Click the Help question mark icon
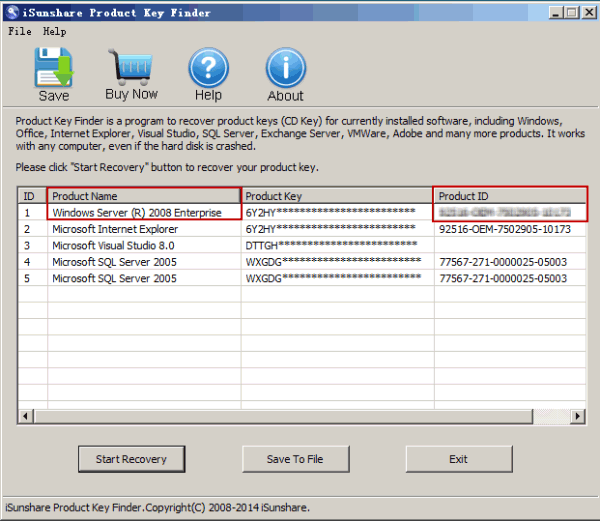This screenshot has height=521, width=600. (x=209, y=68)
